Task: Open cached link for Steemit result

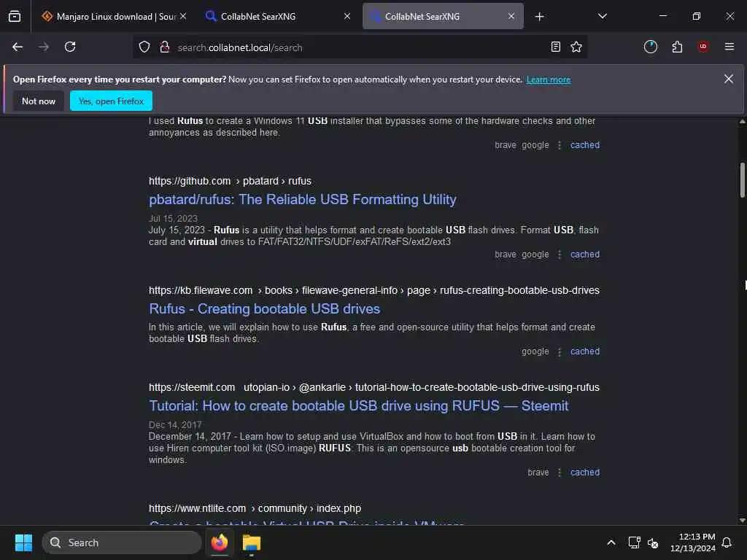Action: coord(585,472)
